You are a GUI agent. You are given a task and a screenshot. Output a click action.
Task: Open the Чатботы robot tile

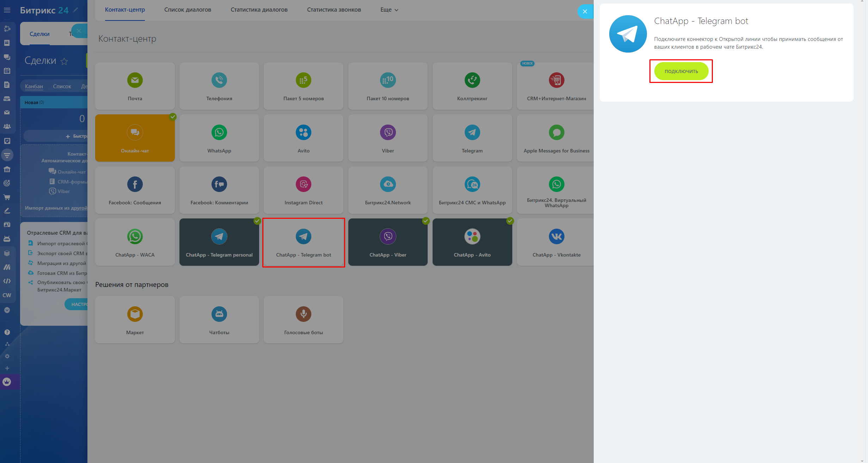(219, 320)
